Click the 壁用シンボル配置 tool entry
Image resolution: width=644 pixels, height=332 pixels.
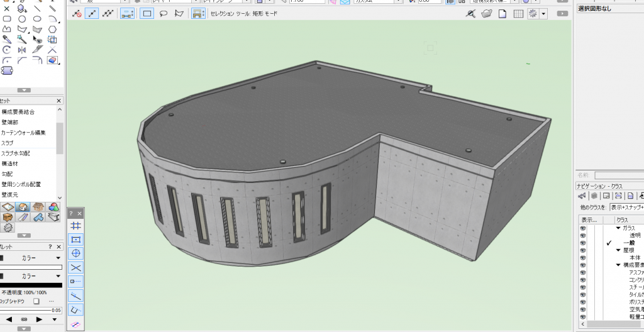tap(21, 184)
